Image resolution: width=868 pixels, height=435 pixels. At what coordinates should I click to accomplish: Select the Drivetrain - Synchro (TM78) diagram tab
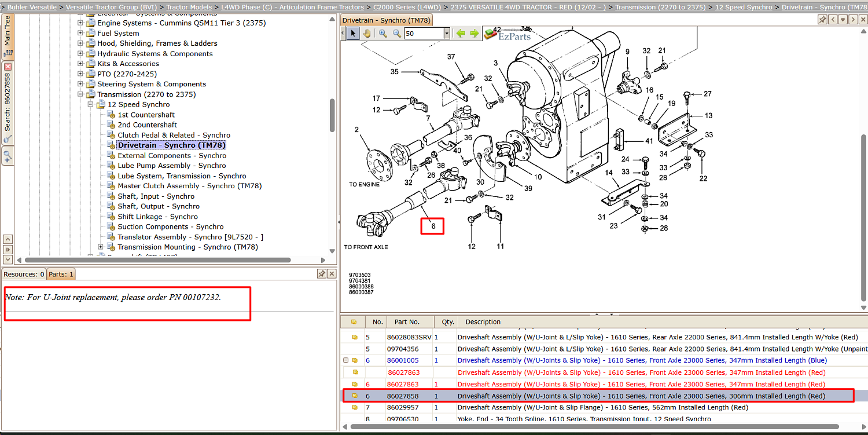(x=386, y=20)
